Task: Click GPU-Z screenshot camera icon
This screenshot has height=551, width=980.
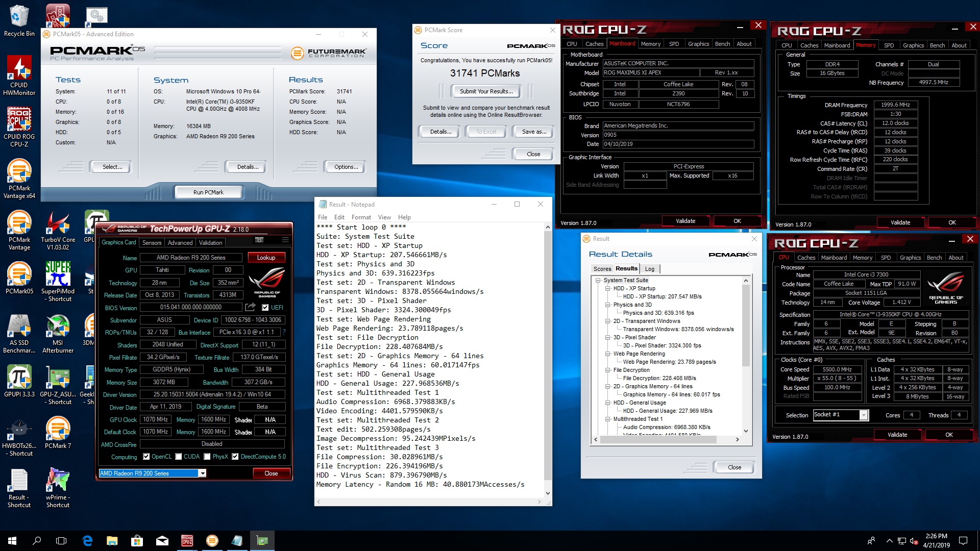Action: click(x=259, y=240)
